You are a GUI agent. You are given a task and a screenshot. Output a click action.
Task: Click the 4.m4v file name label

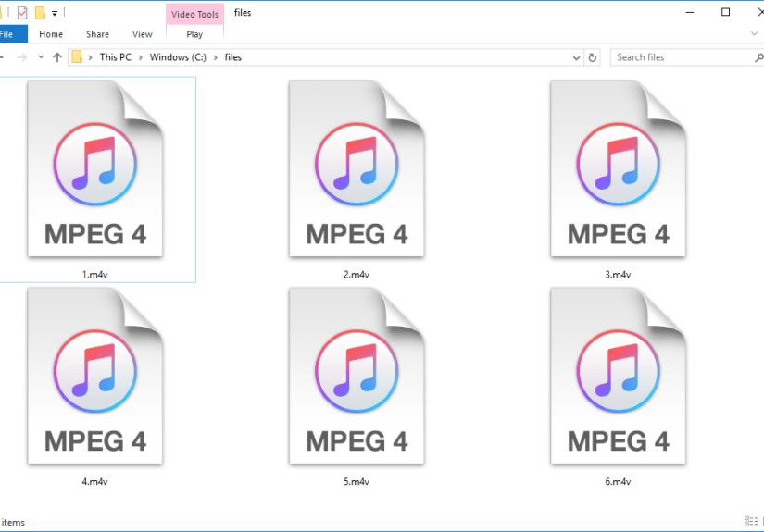(x=94, y=482)
